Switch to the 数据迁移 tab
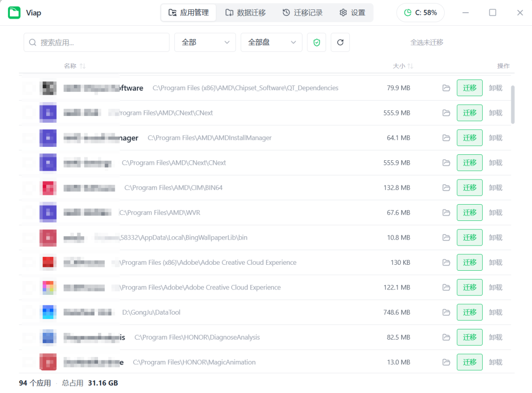 click(x=245, y=13)
